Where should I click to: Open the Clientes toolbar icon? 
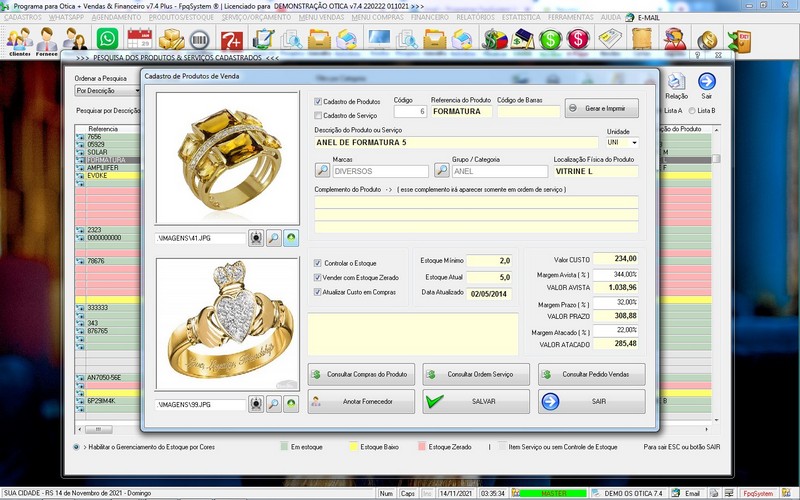point(19,42)
